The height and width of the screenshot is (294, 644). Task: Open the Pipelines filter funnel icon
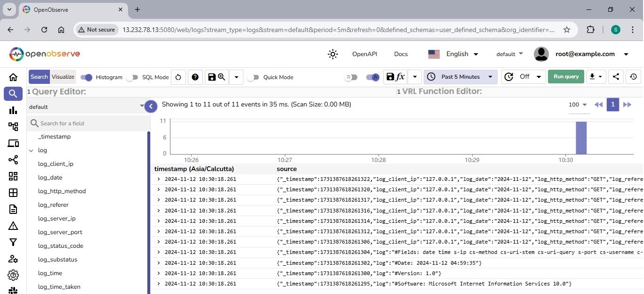(x=13, y=242)
